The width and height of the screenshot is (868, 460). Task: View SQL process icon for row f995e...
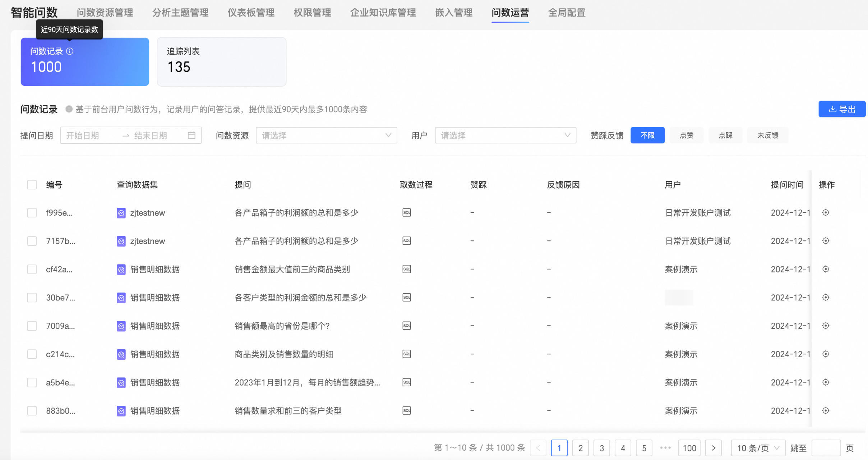pyautogui.click(x=407, y=213)
